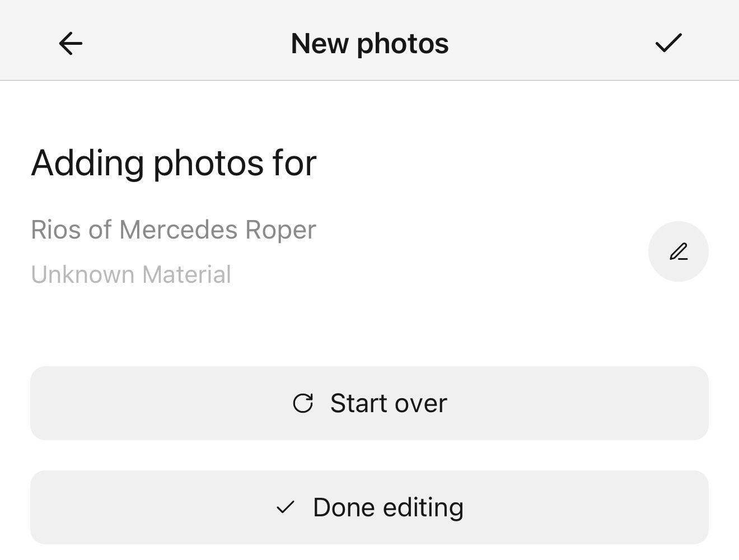Return to previous screen via back arrow

(71, 44)
